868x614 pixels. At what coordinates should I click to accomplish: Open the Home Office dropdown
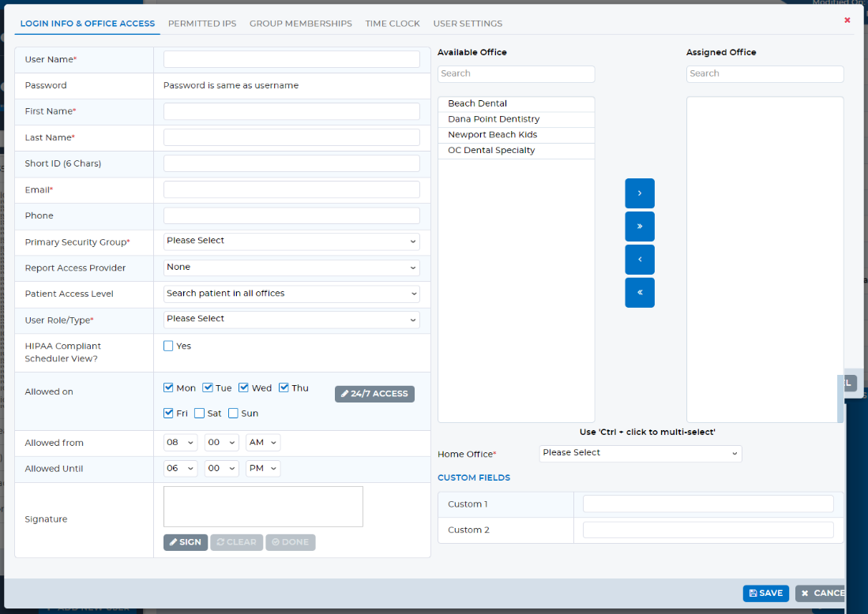(x=640, y=453)
